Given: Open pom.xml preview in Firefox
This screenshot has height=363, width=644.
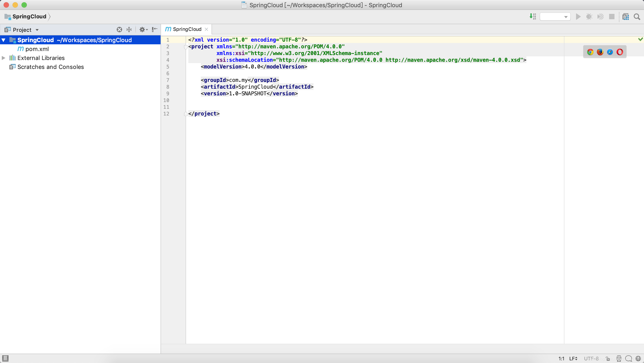Looking at the screenshot, I should point(600,52).
